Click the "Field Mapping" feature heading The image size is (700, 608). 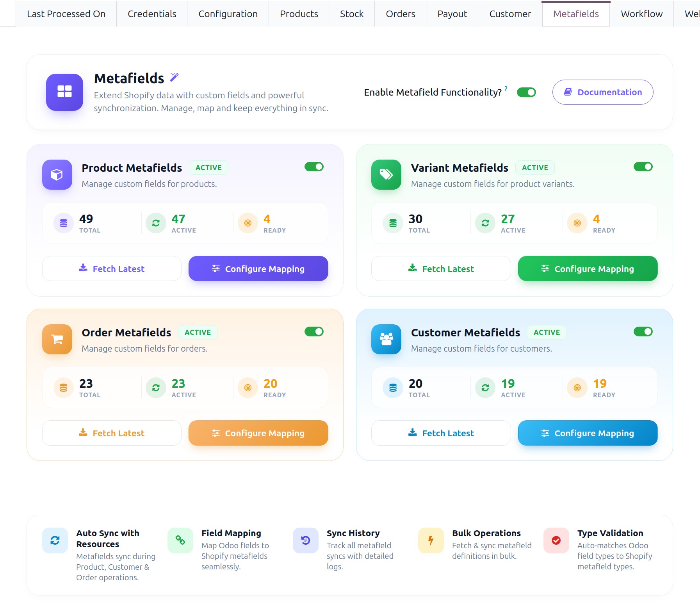click(231, 533)
